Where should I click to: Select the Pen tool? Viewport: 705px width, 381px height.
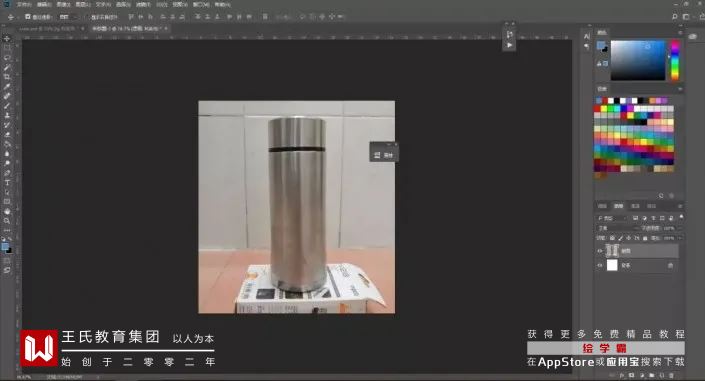coord(7,173)
